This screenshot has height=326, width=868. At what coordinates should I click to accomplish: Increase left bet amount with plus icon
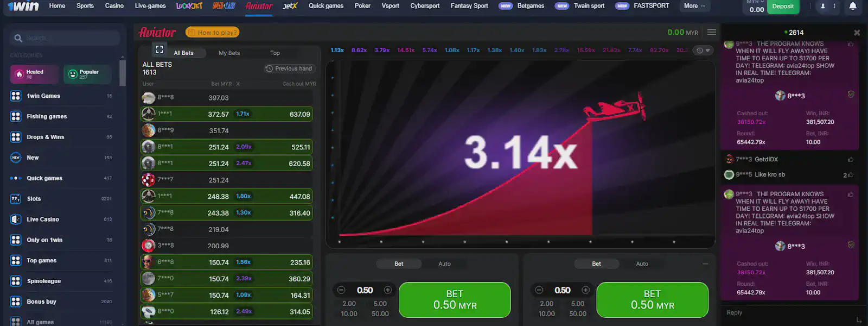pyautogui.click(x=388, y=290)
